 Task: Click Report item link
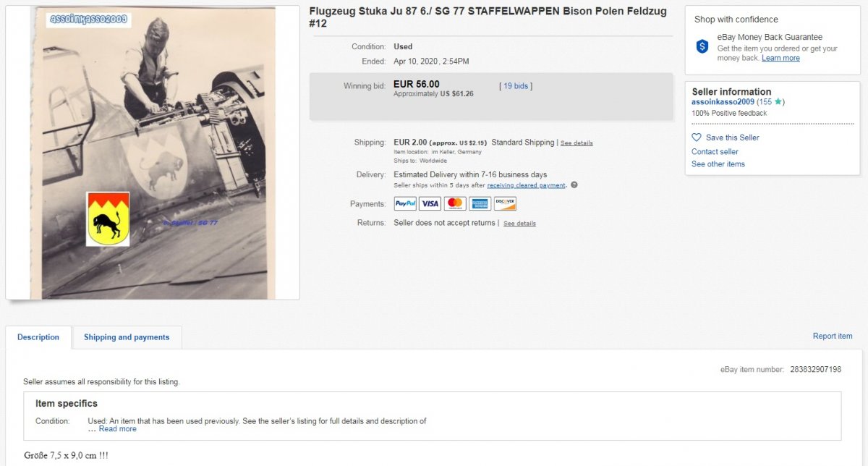tap(833, 336)
